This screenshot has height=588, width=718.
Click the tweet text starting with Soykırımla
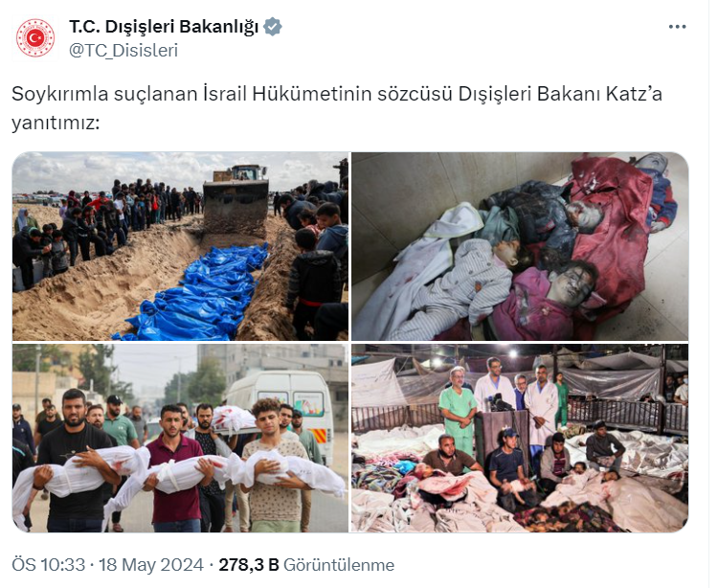(x=337, y=108)
